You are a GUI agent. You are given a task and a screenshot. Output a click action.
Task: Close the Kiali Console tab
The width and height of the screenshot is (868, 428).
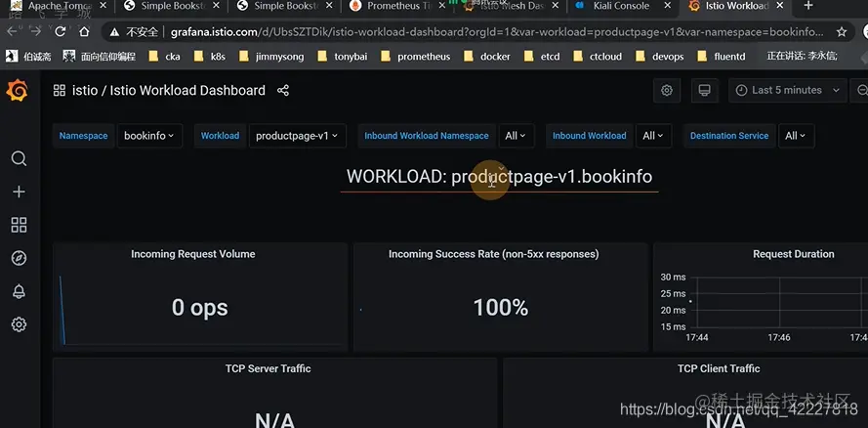(668, 6)
